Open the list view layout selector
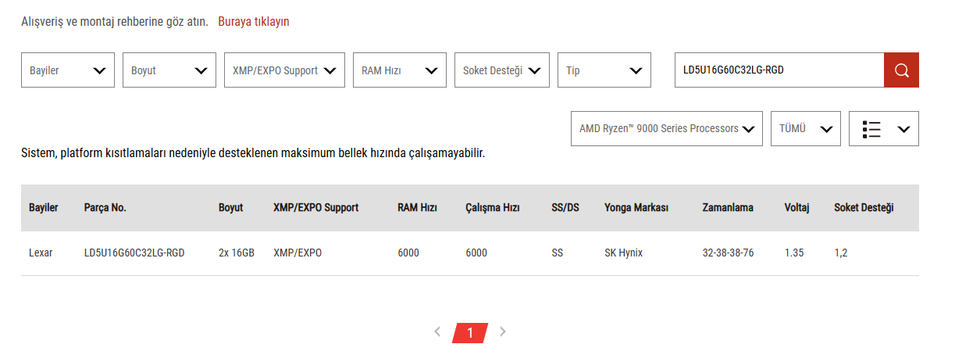The image size is (980, 362). pyautogui.click(x=884, y=129)
